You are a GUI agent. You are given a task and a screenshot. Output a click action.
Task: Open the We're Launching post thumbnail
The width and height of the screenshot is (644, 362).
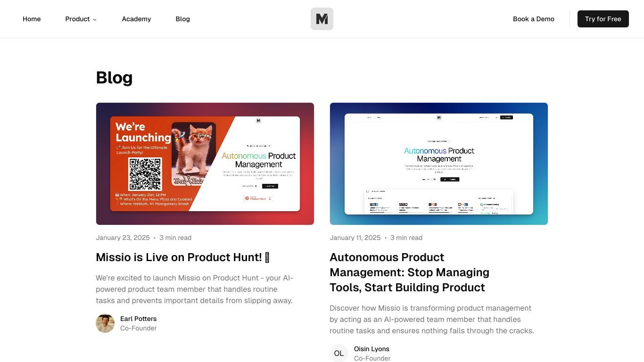tap(205, 164)
